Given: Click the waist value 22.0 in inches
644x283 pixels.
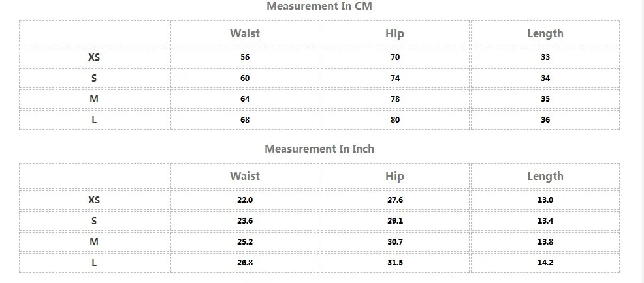Looking at the screenshot, I should tap(245, 200).
